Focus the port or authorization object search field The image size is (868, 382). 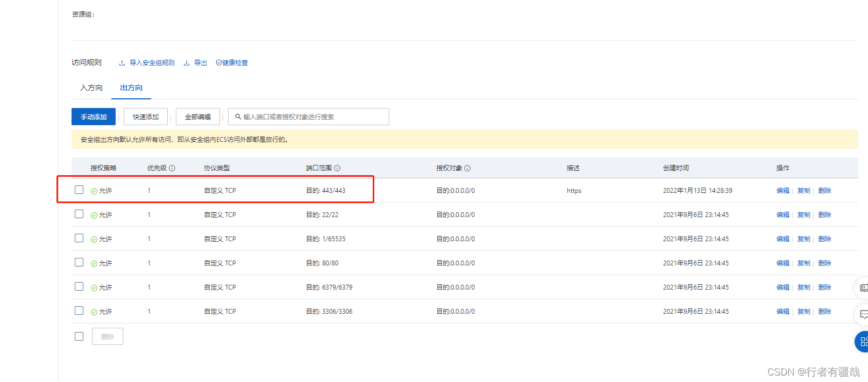(x=312, y=117)
